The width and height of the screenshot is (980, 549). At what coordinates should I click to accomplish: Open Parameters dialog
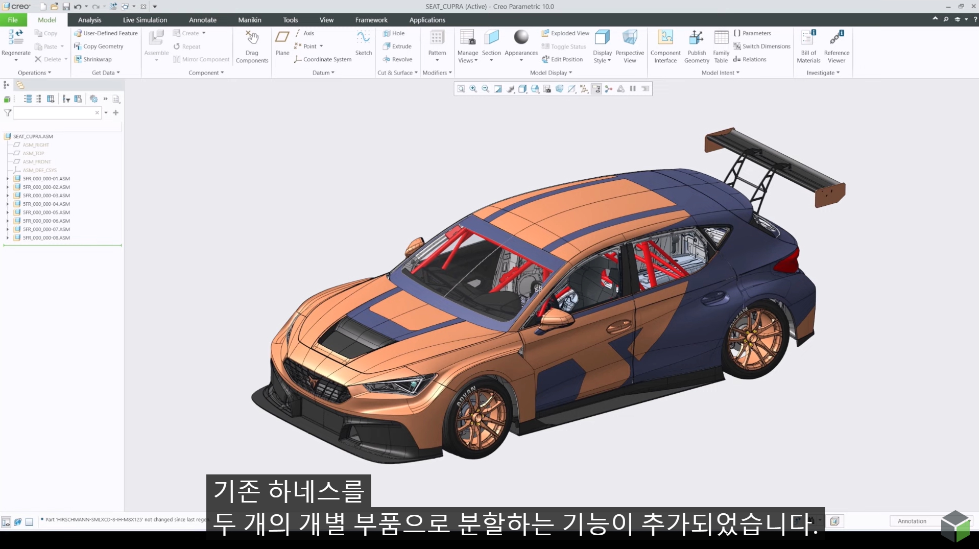point(752,33)
